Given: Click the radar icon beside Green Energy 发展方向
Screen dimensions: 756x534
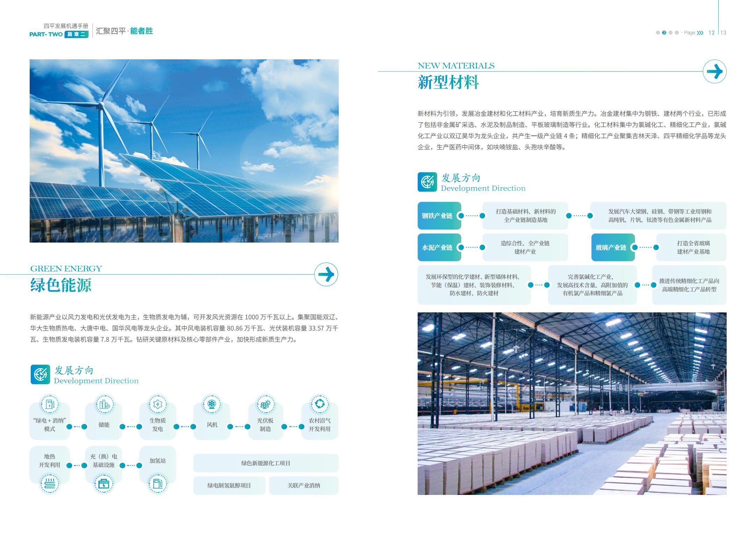Looking at the screenshot, I should pyautogui.click(x=40, y=374).
